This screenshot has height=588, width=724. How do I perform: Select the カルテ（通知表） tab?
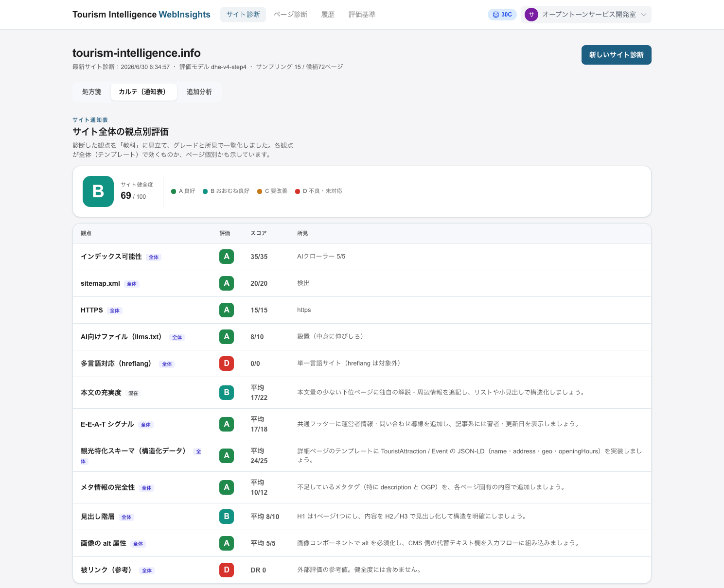pyautogui.click(x=144, y=92)
